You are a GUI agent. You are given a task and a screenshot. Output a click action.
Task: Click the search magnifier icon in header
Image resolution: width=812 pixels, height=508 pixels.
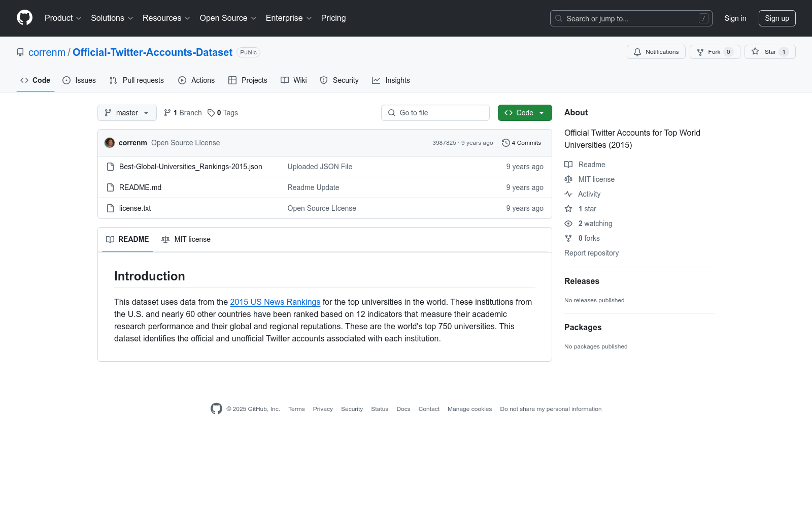559,18
